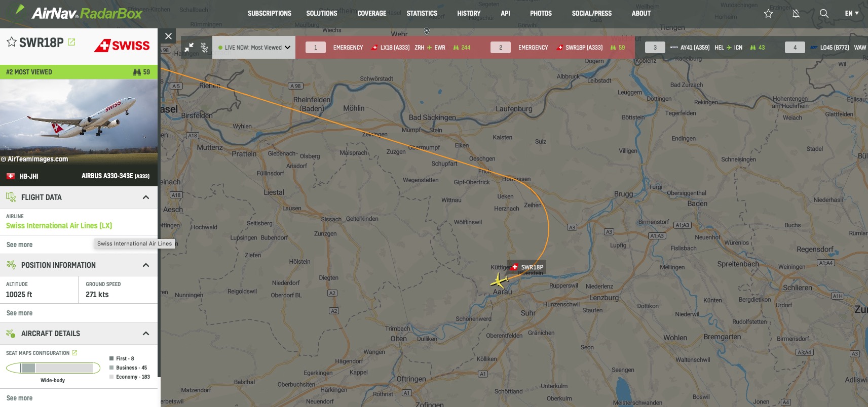
Task: Open SWR18P flight in external link icon
Action: point(71,42)
